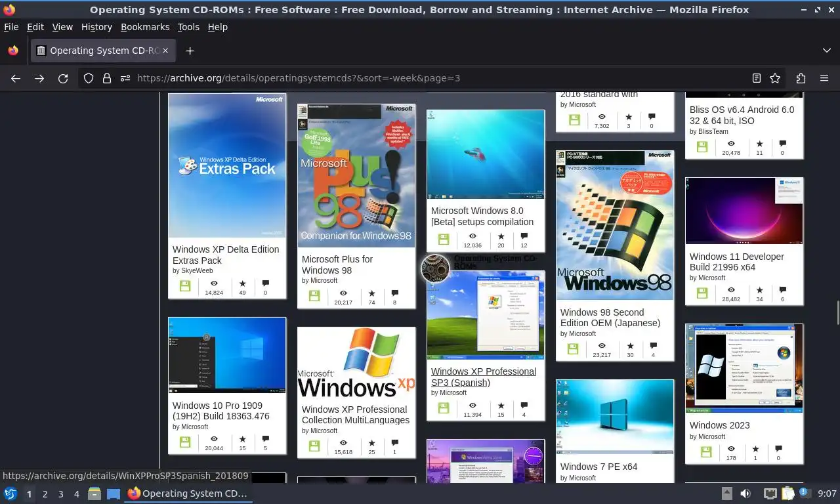
Task: Click software floppy icon on Bliss OS card
Action: [x=702, y=146]
